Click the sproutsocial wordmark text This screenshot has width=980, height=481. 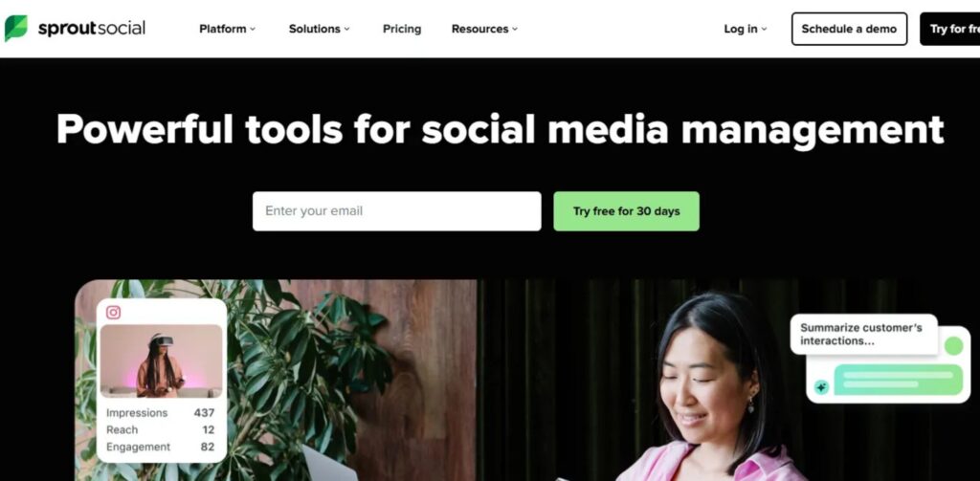click(92, 28)
